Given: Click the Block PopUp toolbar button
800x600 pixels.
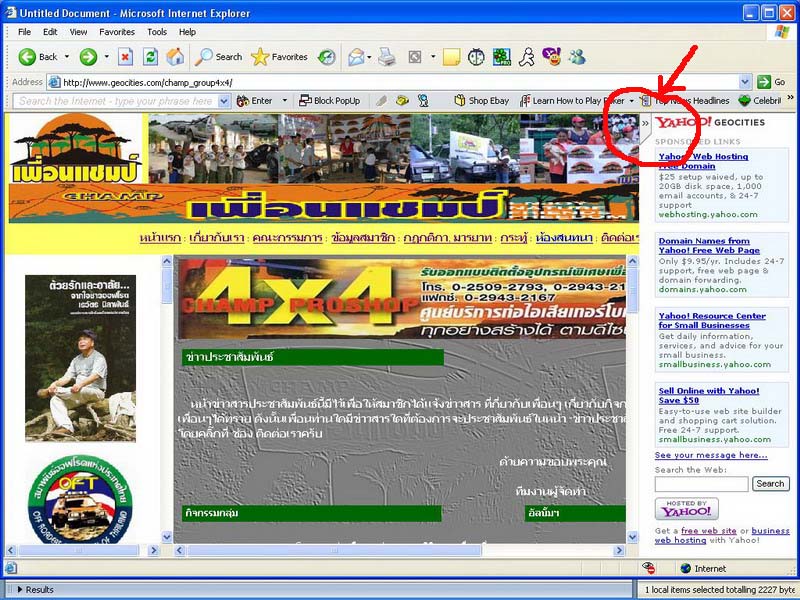Looking at the screenshot, I should pyautogui.click(x=329, y=101).
